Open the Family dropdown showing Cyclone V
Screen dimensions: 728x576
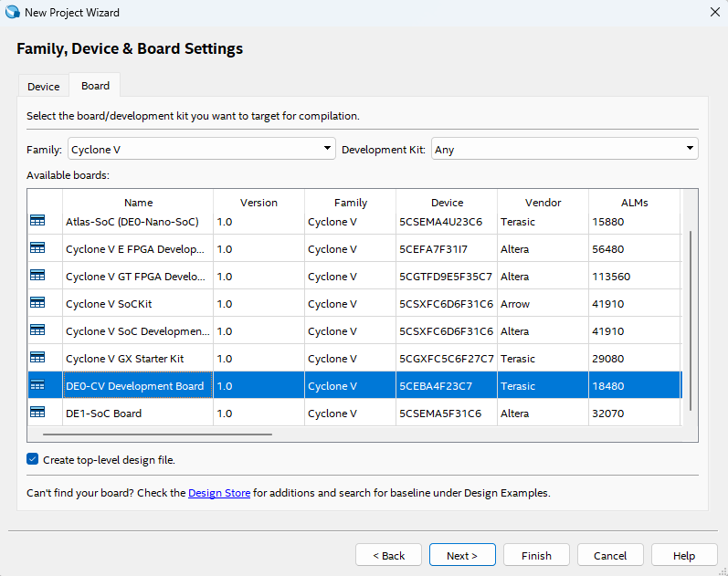coord(202,149)
